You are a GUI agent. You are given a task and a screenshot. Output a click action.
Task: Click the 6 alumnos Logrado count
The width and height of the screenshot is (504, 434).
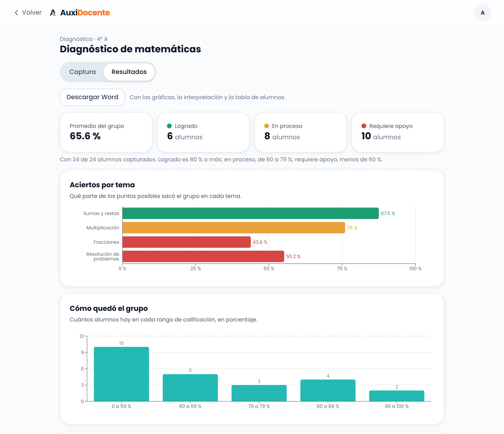pos(185,136)
